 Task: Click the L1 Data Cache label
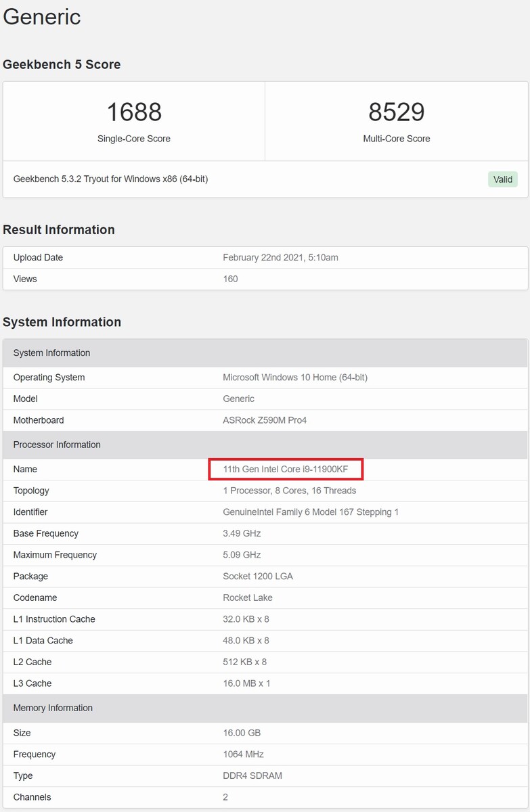click(43, 640)
